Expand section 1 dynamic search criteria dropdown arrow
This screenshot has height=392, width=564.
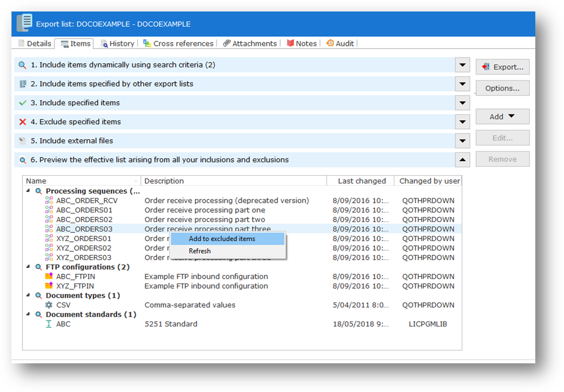(x=462, y=65)
